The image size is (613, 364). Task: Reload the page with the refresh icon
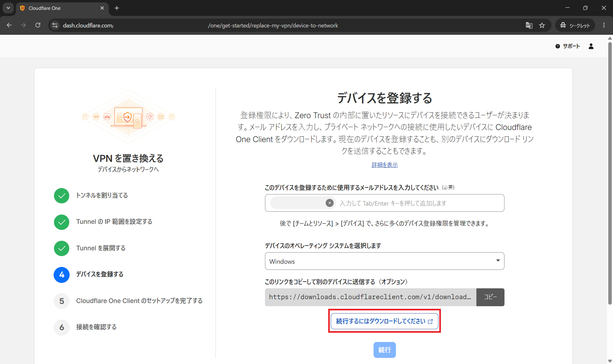tap(38, 25)
